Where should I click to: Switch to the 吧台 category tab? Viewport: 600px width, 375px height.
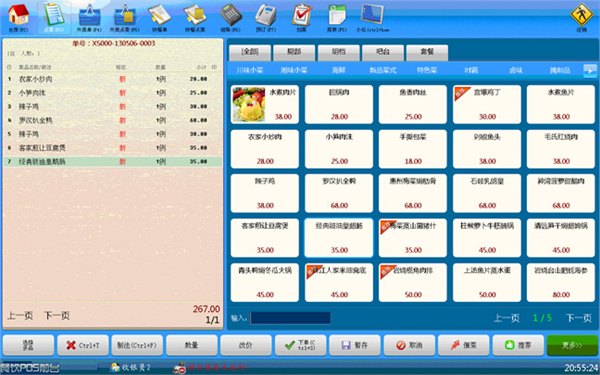[x=383, y=52]
